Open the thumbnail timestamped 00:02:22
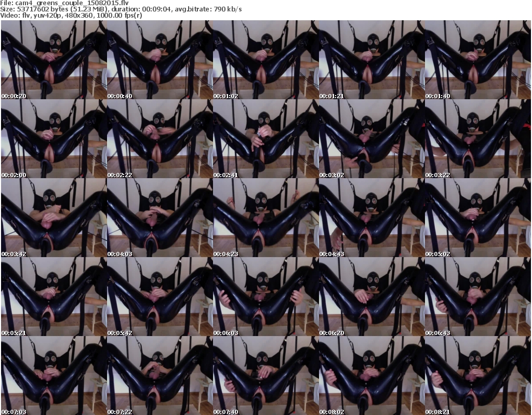532x415 pixels. click(x=160, y=139)
